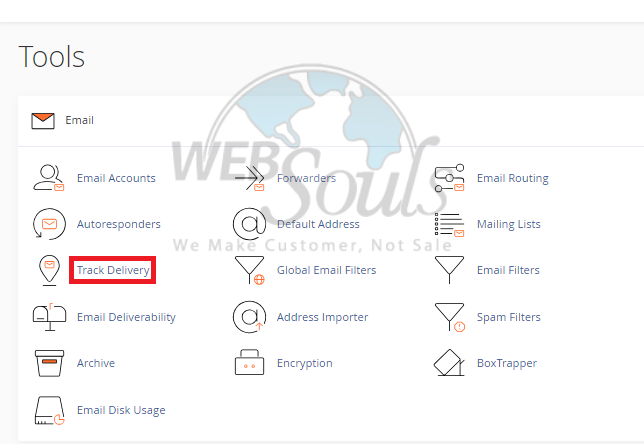The image size is (644, 444).
Task: Open the Email Disk Usage icon
Action: click(x=50, y=410)
